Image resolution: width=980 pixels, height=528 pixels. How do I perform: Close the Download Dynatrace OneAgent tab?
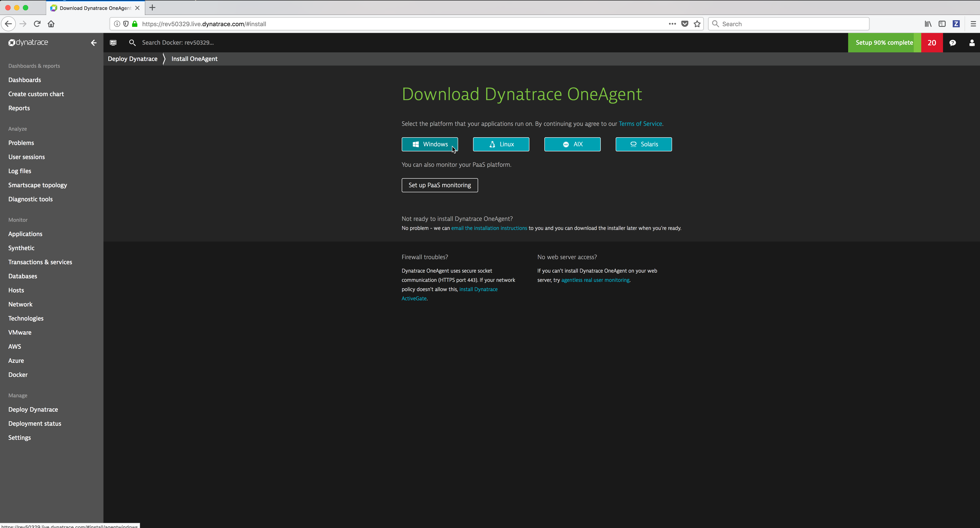point(137,8)
